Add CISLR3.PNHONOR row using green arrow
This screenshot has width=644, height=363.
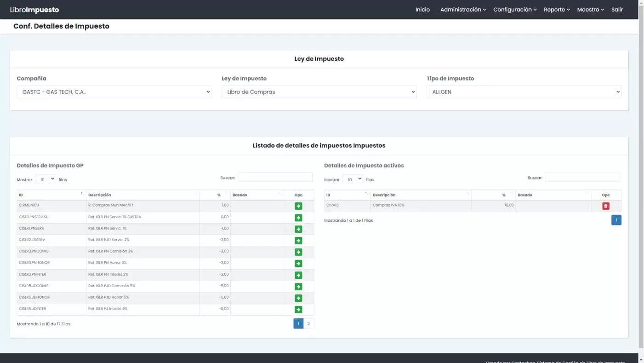tap(298, 264)
